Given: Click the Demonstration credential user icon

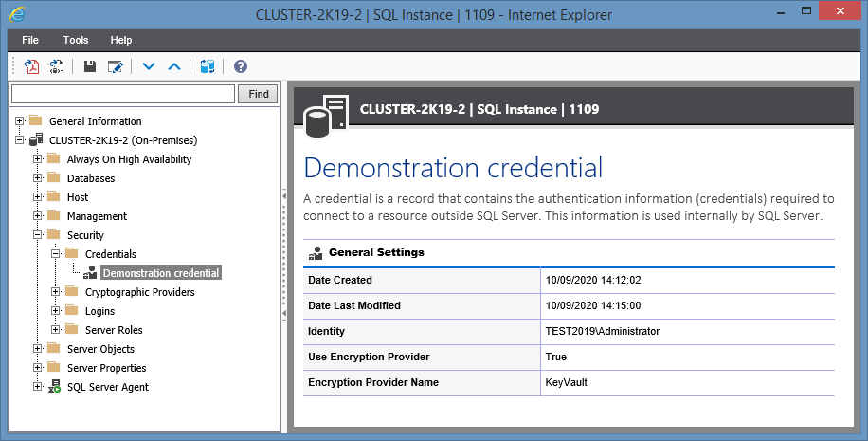Looking at the screenshot, I should click(91, 272).
